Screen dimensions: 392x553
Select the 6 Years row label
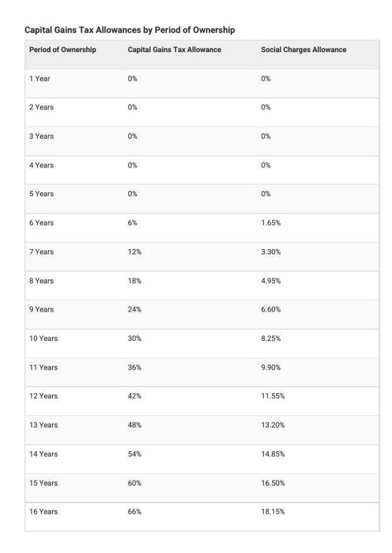pyautogui.click(x=42, y=223)
